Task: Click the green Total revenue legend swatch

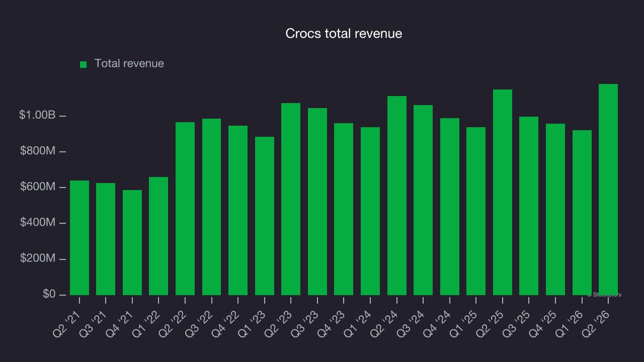Action: [84, 64]
